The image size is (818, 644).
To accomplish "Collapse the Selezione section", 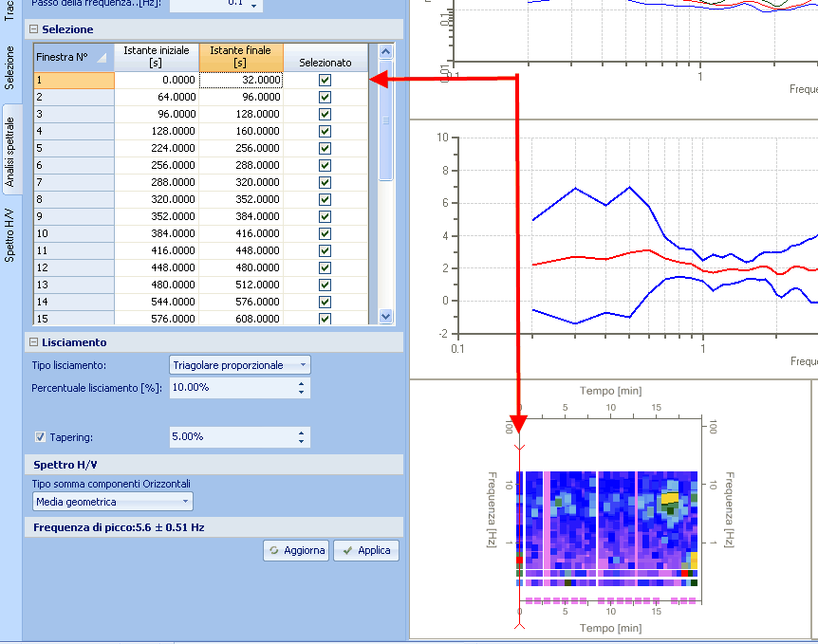I will tap(34, 29).
